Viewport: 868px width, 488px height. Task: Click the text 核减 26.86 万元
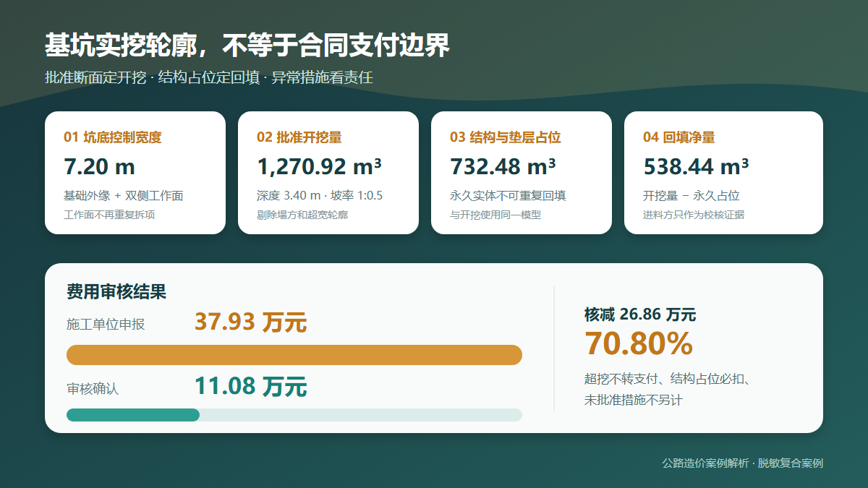point(640,314)
